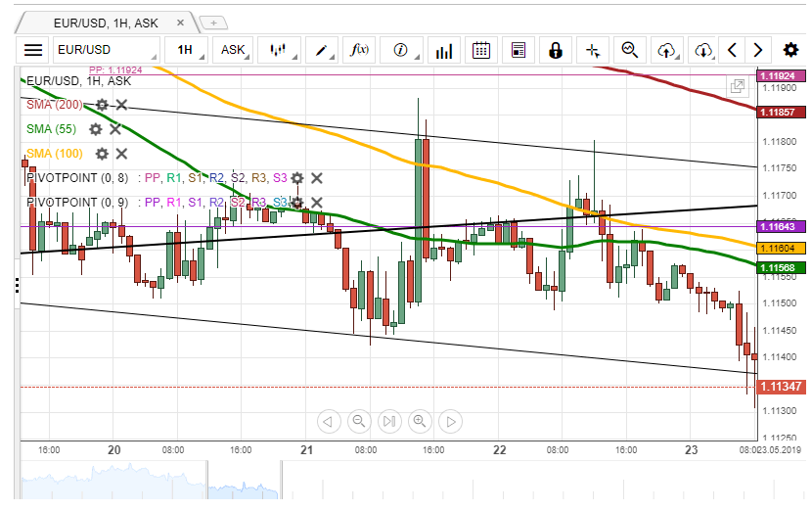812x510 pixels.
Task: Enable the crosshair cursor tool
Action: coord(593,50)
